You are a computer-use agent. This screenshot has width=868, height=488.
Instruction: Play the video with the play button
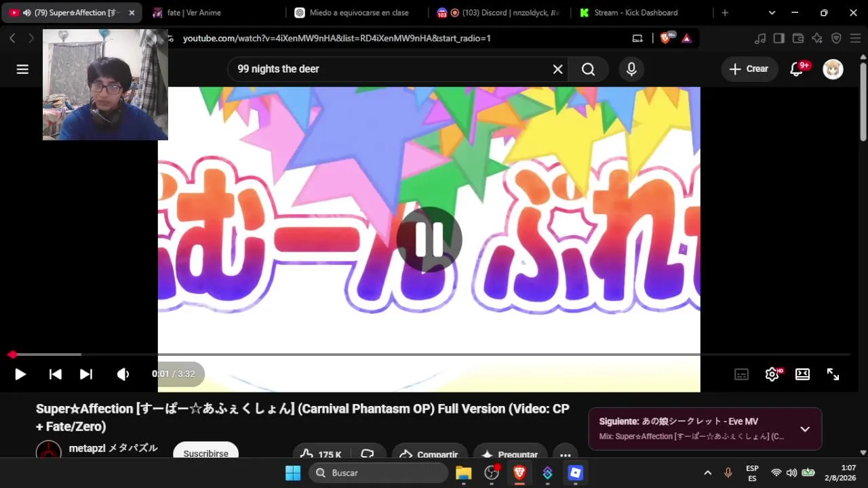click(20, 374)
